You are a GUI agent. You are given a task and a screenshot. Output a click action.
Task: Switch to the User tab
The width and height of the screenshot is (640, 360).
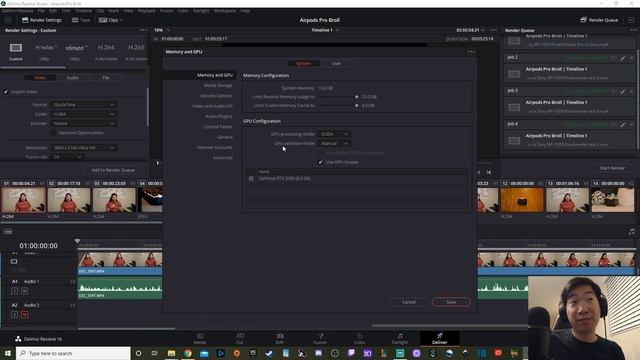coord(336,63)
